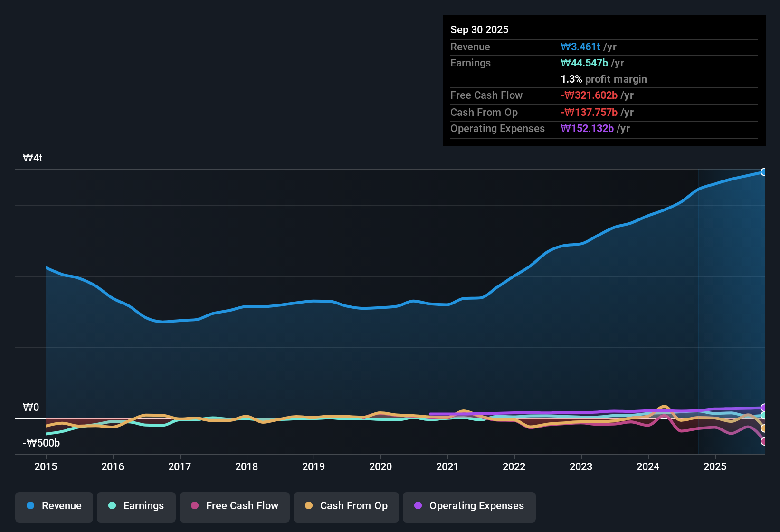Click the pink Free Cash Flow legend dot
780x532 pixels.
[194, 506]
